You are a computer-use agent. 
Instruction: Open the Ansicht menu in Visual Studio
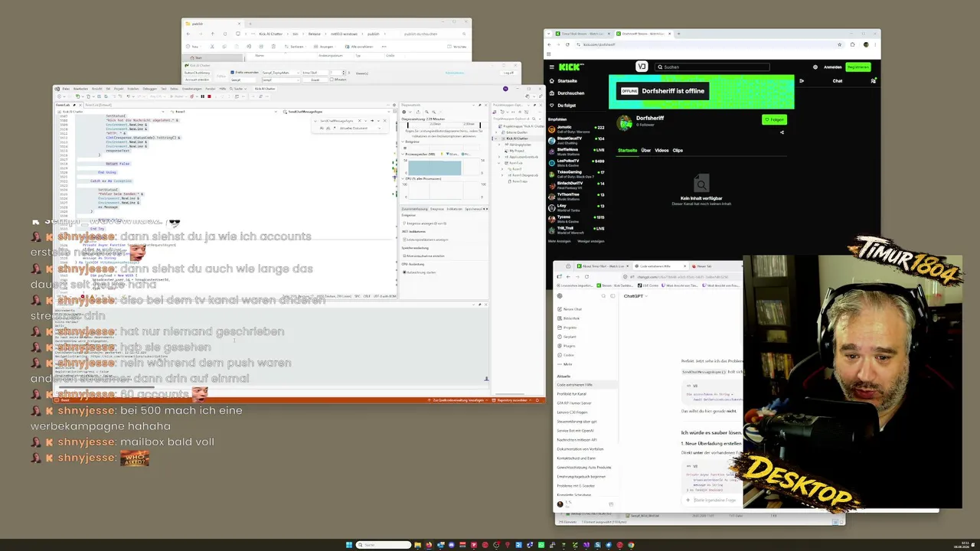[x=97, y=89]
